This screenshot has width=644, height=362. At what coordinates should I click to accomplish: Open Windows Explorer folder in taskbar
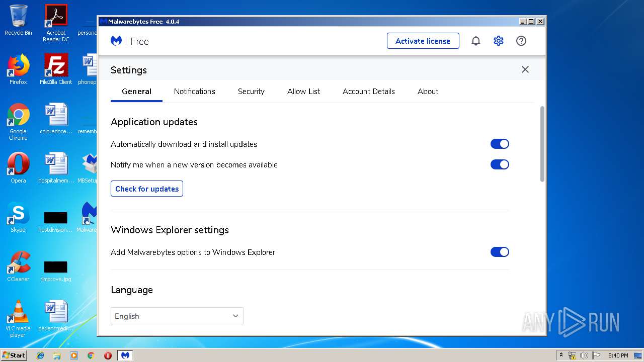click(57, 355)
